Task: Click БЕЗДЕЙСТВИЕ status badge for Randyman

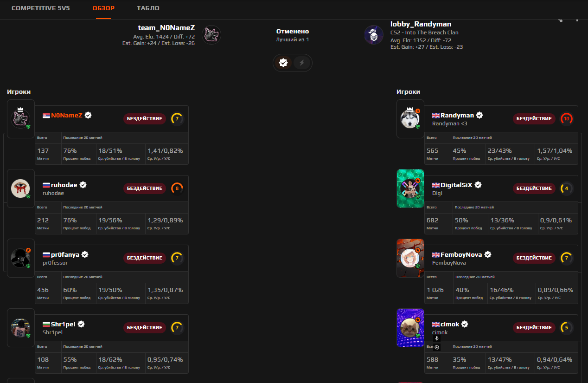Action: point(534,119)
